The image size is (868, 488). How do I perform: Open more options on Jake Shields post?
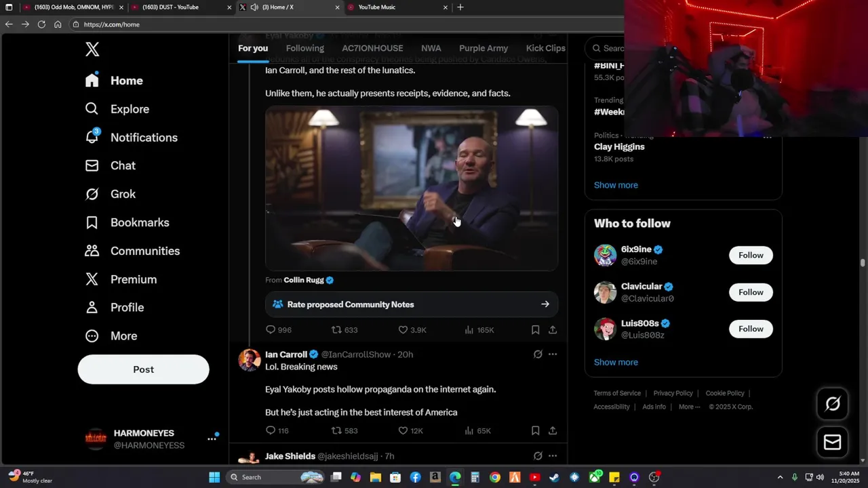(x=553, y=456)
